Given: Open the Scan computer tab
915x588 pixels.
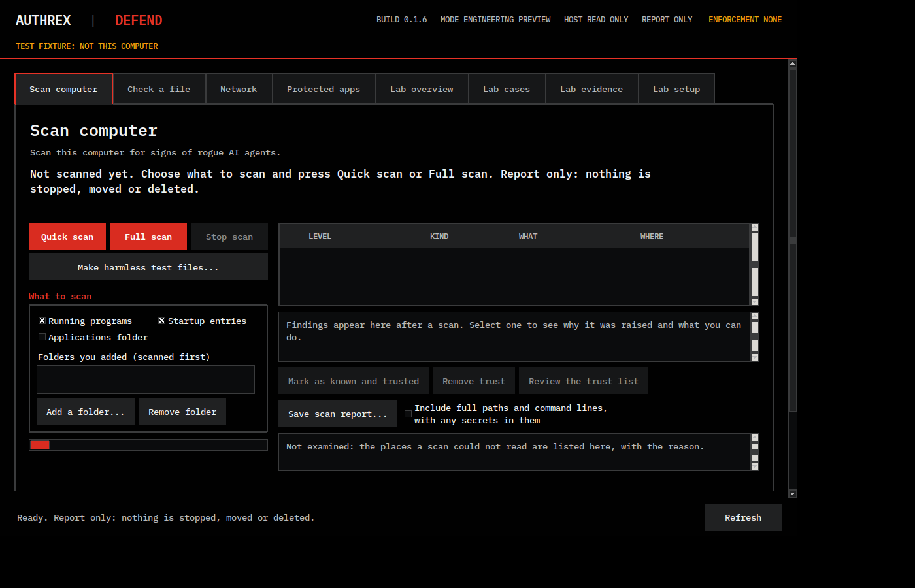Looking at the screenshot, I should point(63,89).
